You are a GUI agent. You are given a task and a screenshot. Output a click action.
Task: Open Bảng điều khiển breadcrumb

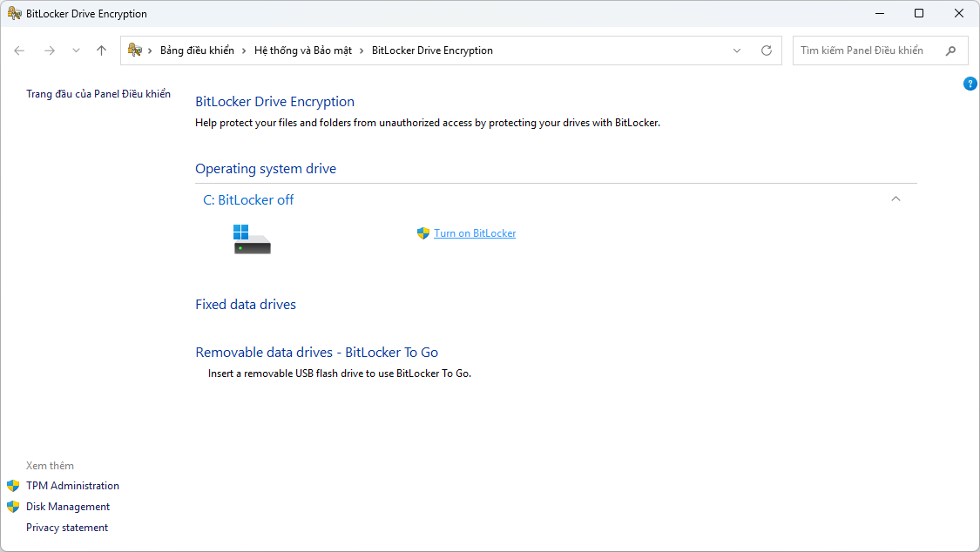click(x=197, y=50)
